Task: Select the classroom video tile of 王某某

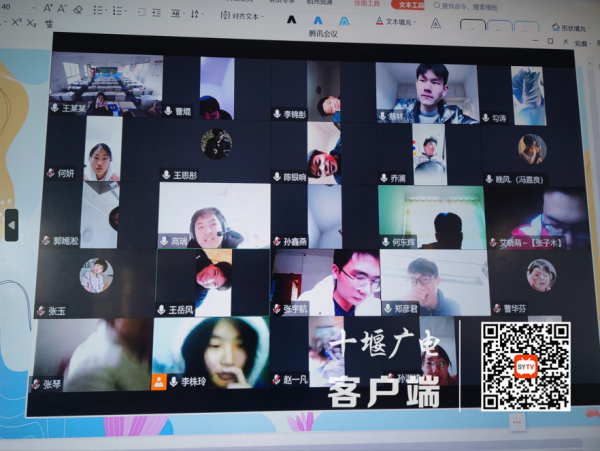Action: click(x=106, y=84)
